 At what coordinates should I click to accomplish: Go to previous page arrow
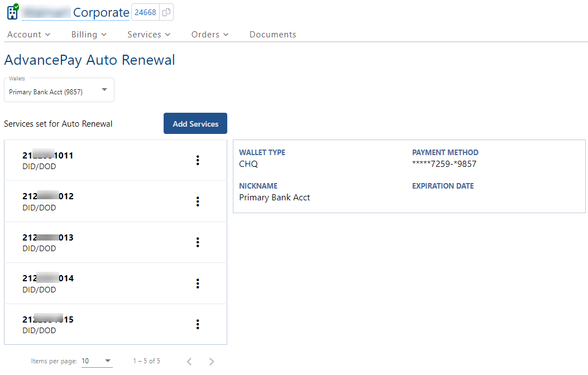(x=189, y=362)
